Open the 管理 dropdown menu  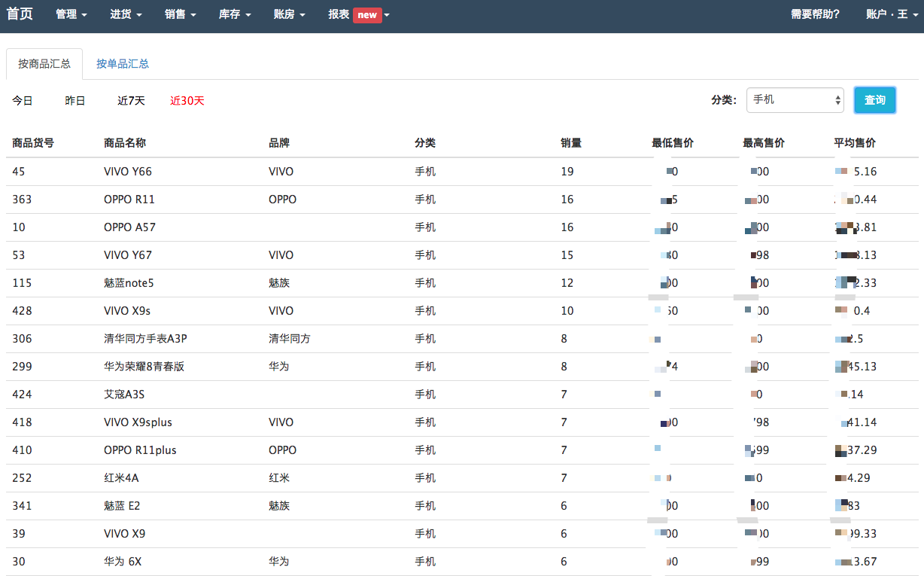coord(71,14)
